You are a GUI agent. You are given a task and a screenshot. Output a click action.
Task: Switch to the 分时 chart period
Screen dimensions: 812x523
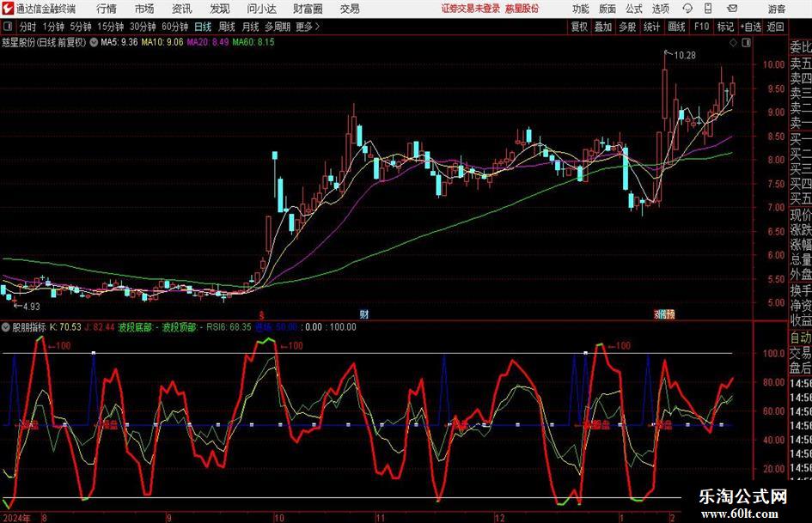coord(28,27)
